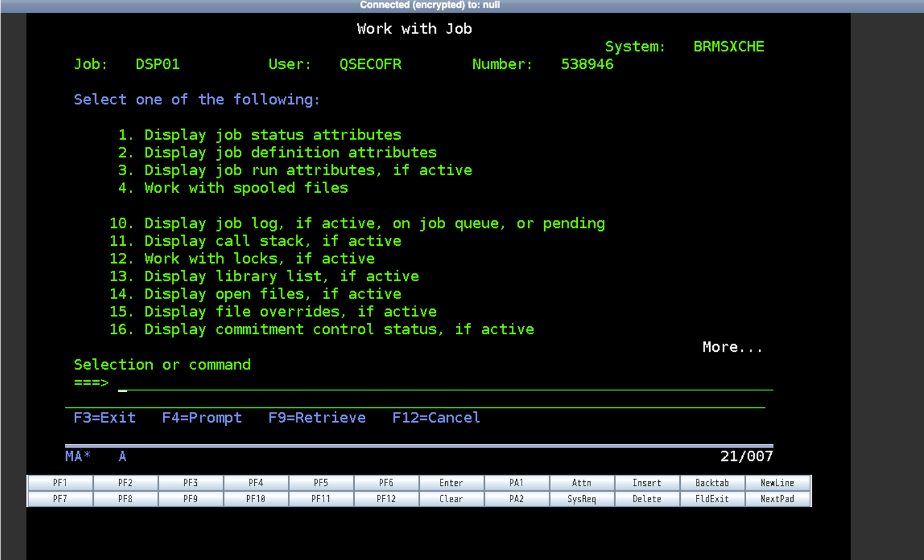
Task: Click the PF9 key button
Action: (x=190, y=499)
